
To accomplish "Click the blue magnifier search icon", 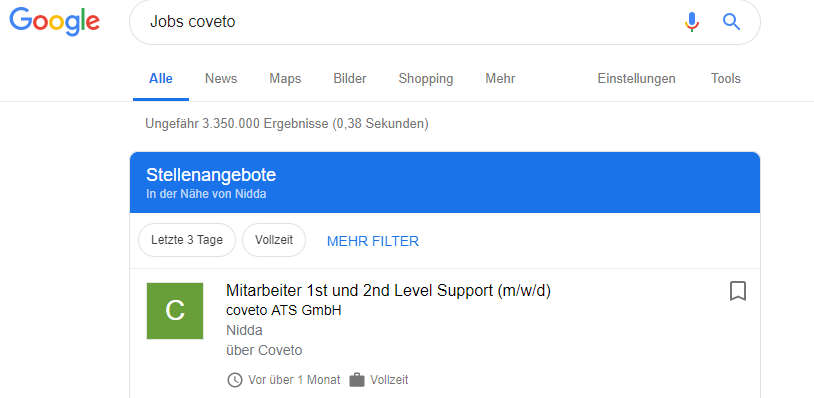I will [731, 22].
